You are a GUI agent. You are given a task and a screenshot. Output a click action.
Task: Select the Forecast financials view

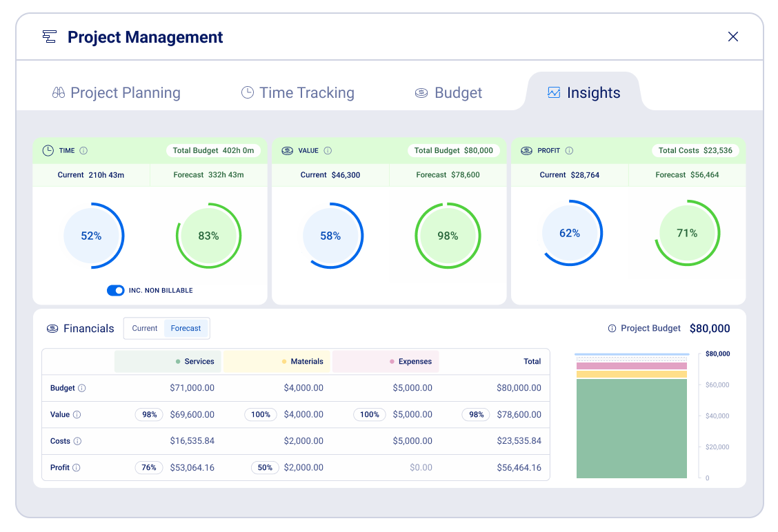click(x=186, y=329)
